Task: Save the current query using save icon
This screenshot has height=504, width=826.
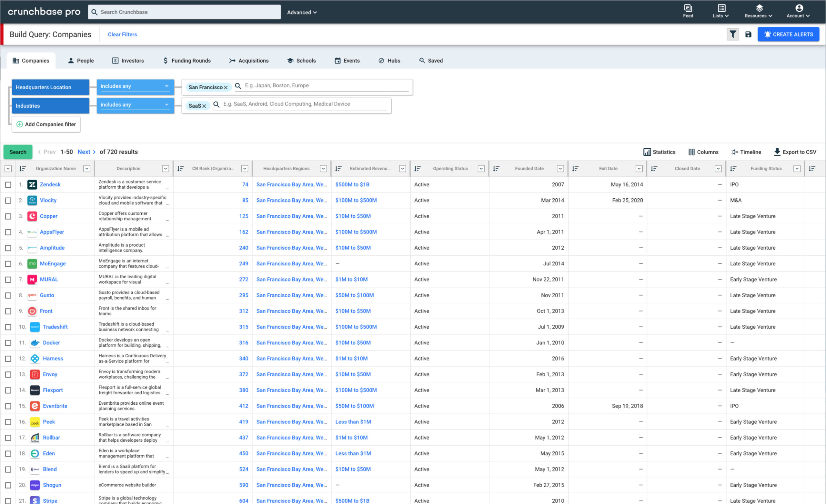Action: coord(749,34)
